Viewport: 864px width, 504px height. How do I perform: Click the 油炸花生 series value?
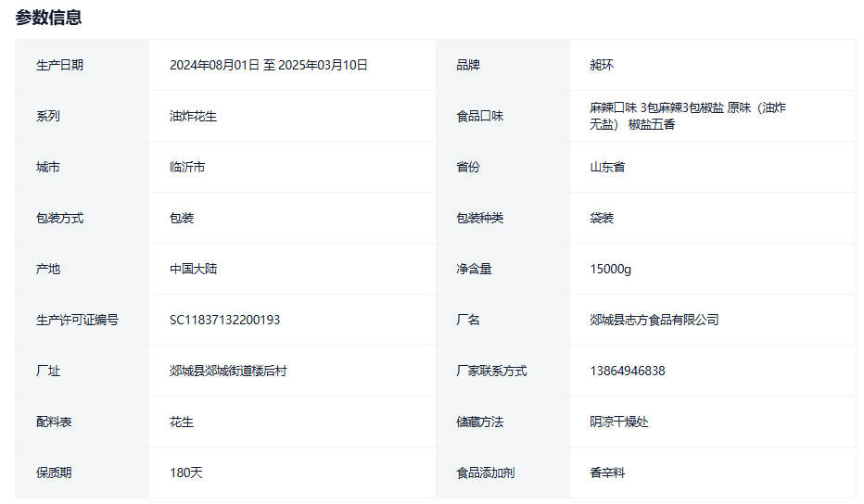193,116
